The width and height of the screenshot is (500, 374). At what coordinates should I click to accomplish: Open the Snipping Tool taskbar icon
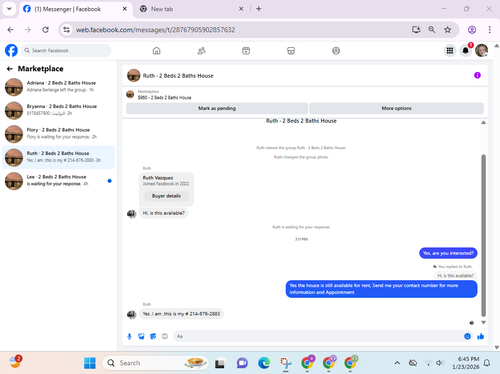click(286, 363)
